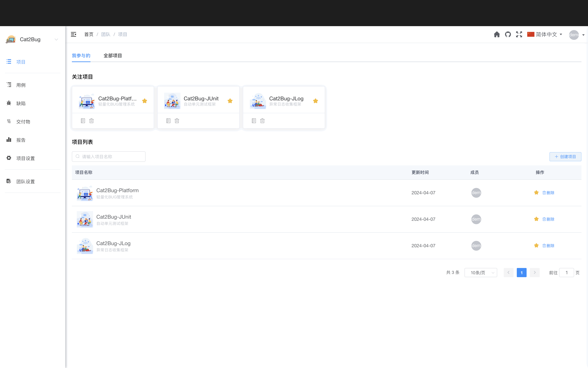Open 缺陷 in the sidebar menu

click(21, 103)
